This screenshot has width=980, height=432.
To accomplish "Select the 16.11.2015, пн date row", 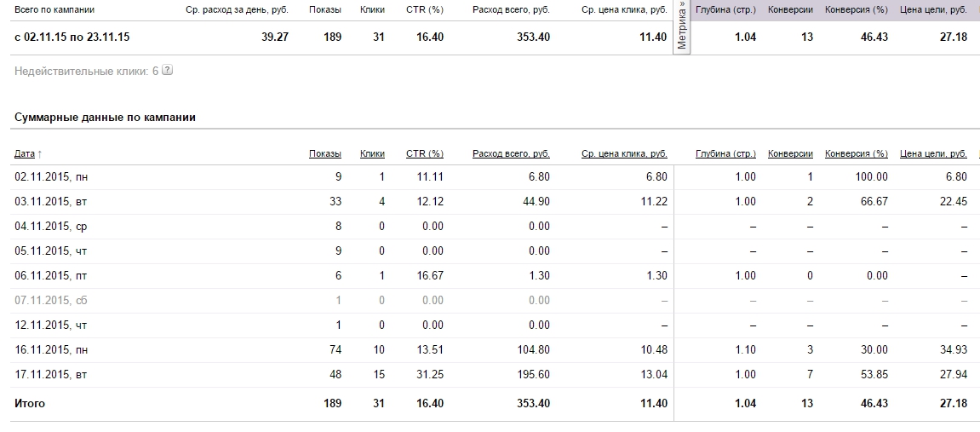I will click(x=51, y=350).
